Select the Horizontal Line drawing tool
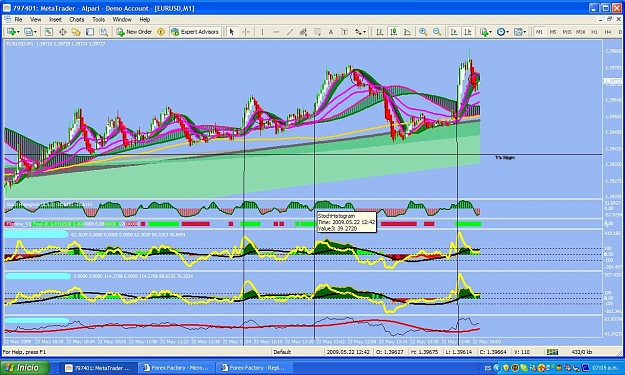This screenshot has width=625, height=375. [x=276, y=32]
